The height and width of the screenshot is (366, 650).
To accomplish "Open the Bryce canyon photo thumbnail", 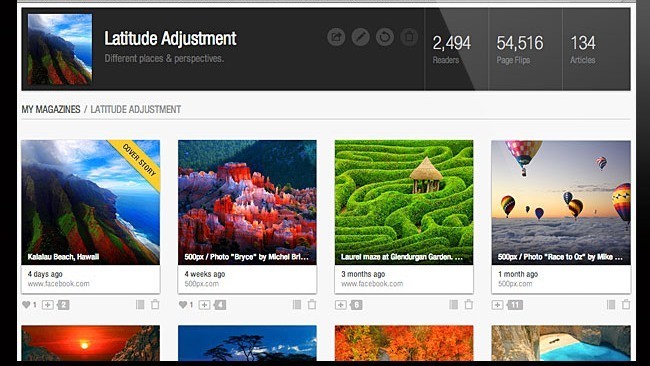I will 247,202.
